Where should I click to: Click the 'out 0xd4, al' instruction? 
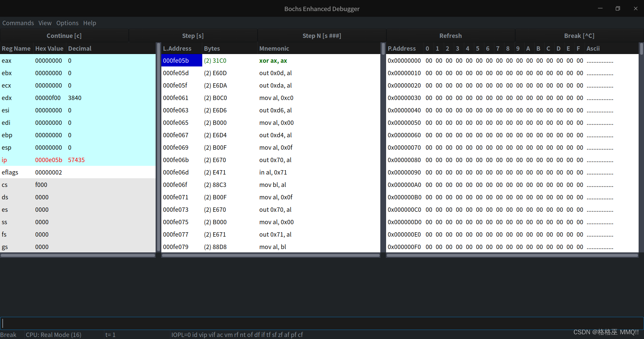[275, 135]
